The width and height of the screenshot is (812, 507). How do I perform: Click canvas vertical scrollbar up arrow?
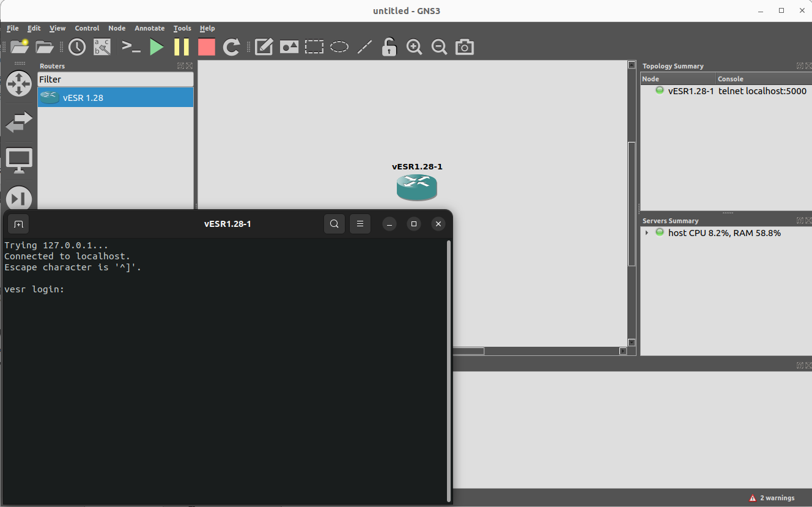(632, 65)
